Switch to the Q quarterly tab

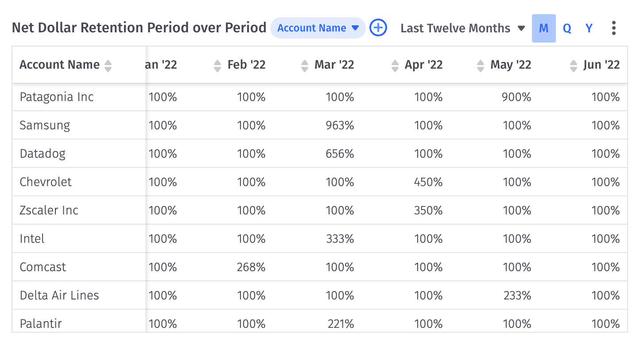[x=567, y=28]
